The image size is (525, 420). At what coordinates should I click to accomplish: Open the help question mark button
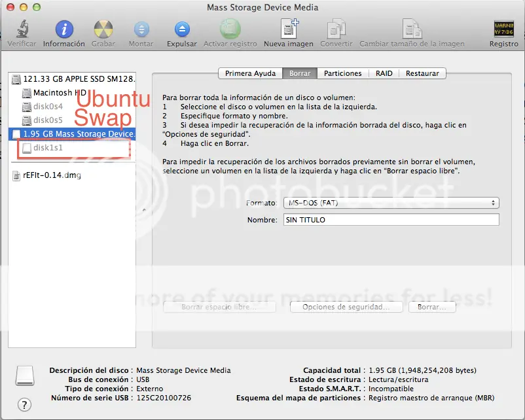[x=24, y=404]
